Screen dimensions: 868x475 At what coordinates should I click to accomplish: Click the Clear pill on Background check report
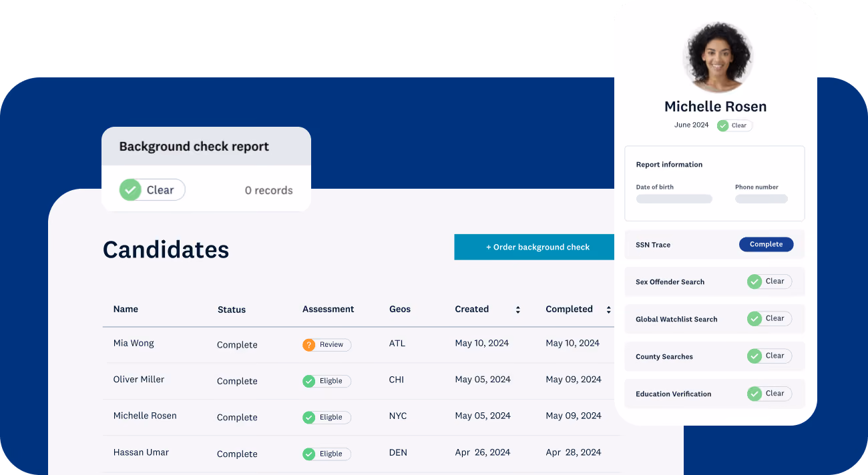point(152,190)
